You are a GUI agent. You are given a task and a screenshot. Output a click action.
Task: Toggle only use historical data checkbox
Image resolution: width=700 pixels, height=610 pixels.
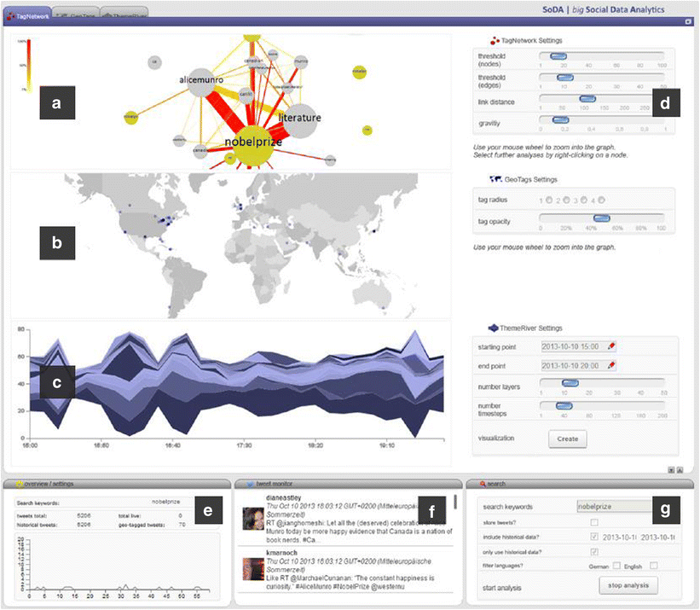tap(594, 552)
